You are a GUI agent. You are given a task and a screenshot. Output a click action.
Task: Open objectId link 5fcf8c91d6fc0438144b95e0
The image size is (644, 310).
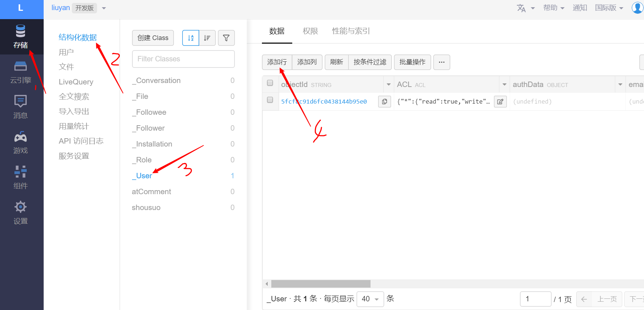(x=324, y=102)
